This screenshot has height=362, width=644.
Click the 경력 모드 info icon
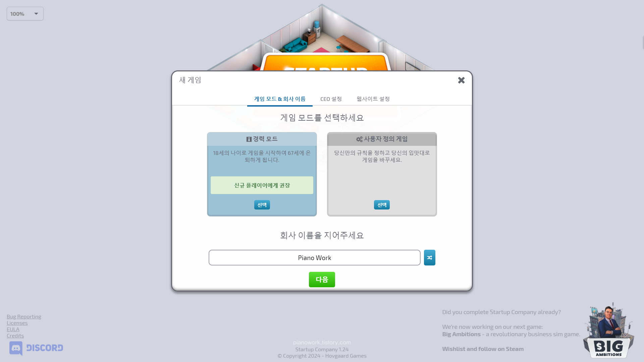tap(248, 139)
